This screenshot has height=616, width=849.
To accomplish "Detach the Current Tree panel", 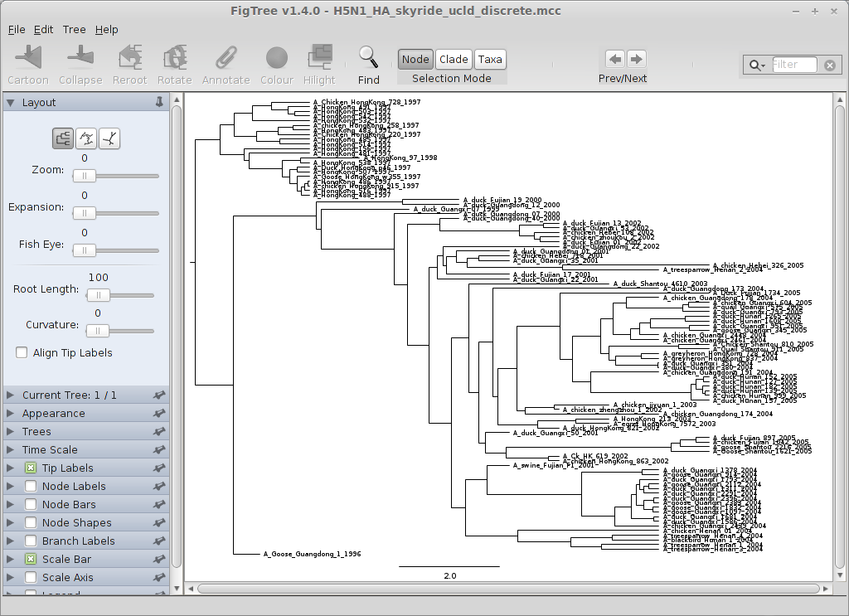I will [158, 395].
